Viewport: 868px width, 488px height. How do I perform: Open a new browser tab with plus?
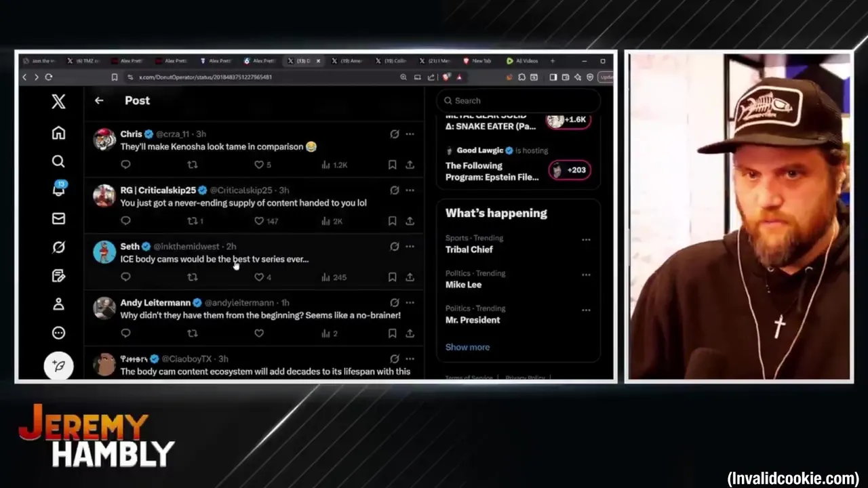pos(553,61)
